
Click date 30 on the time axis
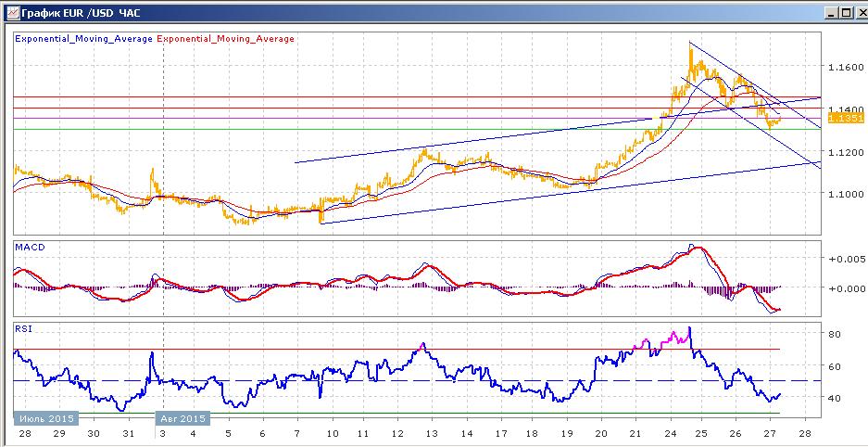pos(94,433)
